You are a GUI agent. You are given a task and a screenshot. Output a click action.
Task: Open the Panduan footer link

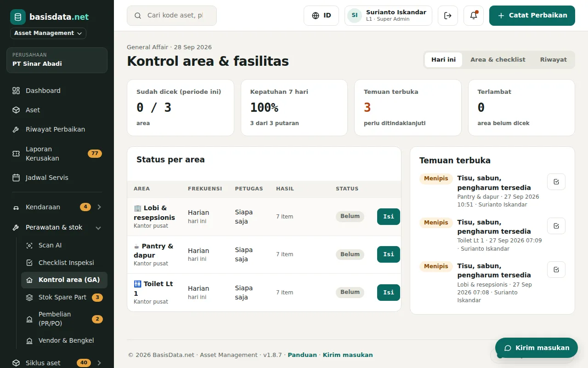pyautogui.click(x=302, y=355)
